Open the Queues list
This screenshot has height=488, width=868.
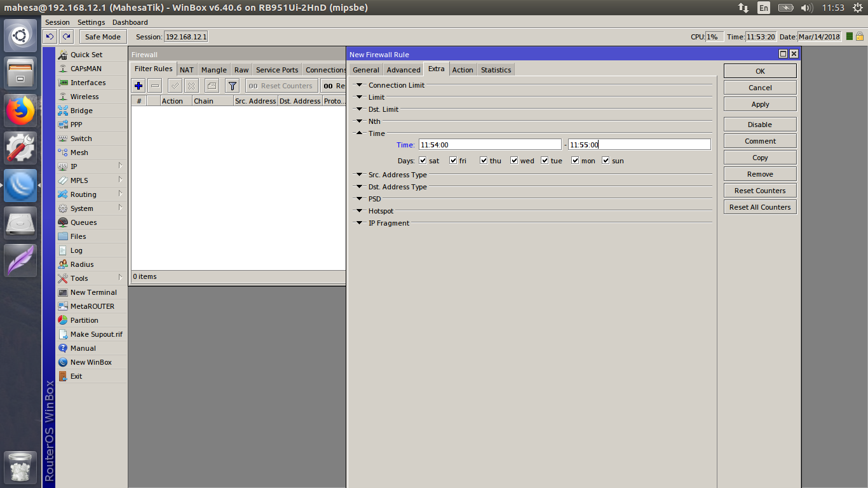83,222
